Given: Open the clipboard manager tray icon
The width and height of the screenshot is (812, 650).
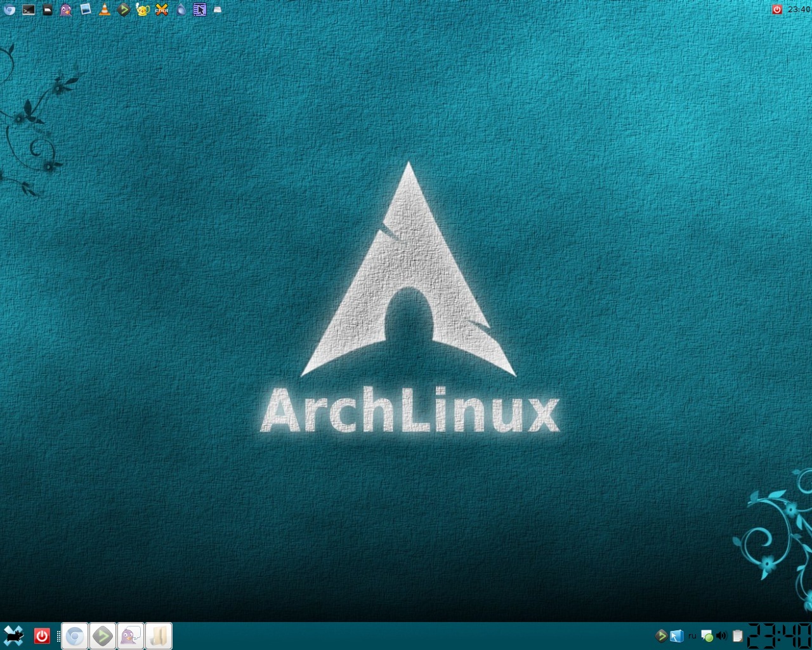Looking at the screenshot, I should coord(737,635).
